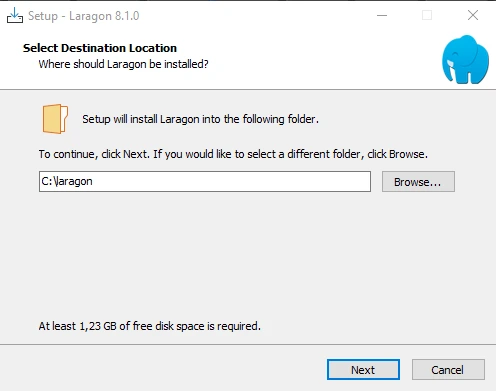Click the '1,23 GB of free disk space' note
Screen dimensions: 496x391
tap(150, 326)
